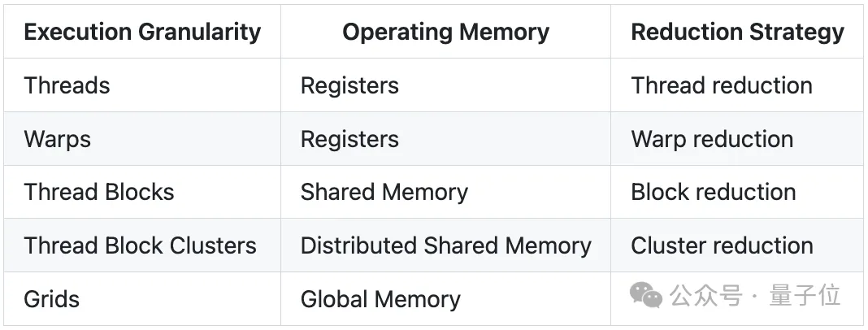
Task: Click the Distributed Shared Memory cell
Action: (x=445, y=245)
